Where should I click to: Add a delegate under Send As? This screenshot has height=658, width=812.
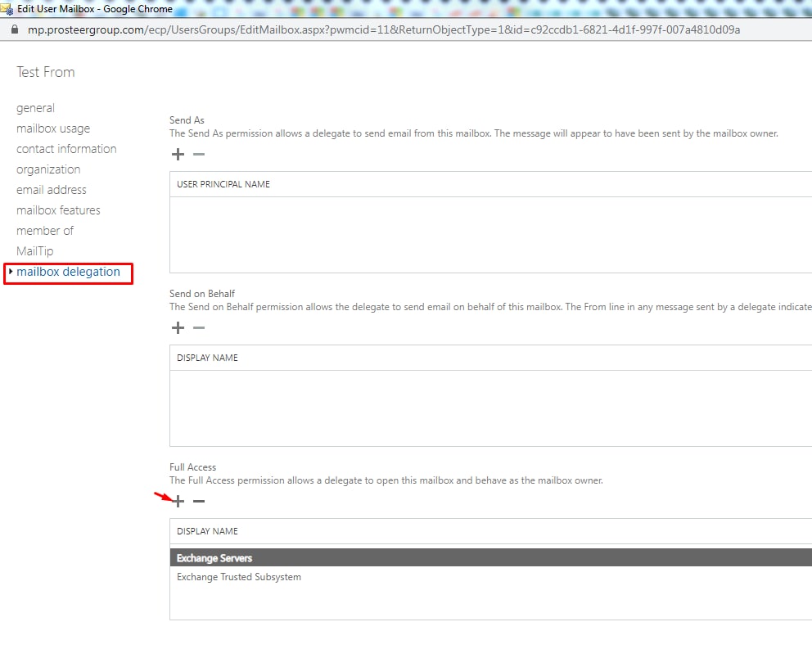pos(178,155)
